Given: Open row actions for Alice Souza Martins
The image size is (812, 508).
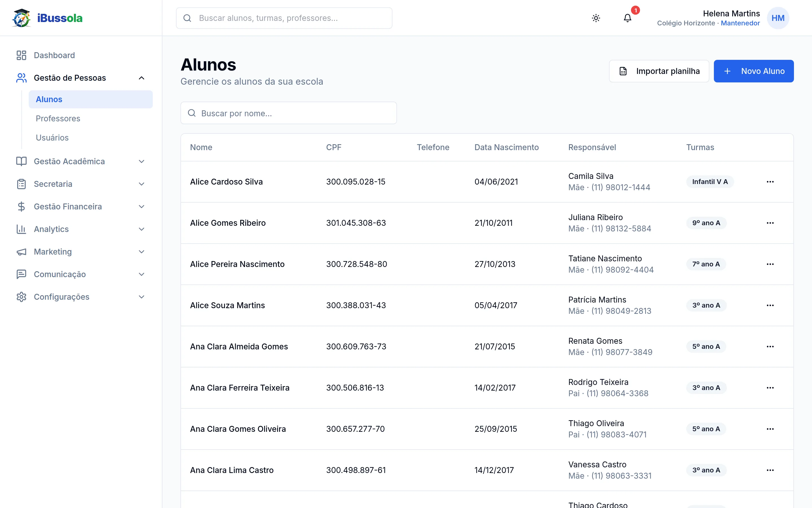Looking at the screenshot, I should point(770,305).
